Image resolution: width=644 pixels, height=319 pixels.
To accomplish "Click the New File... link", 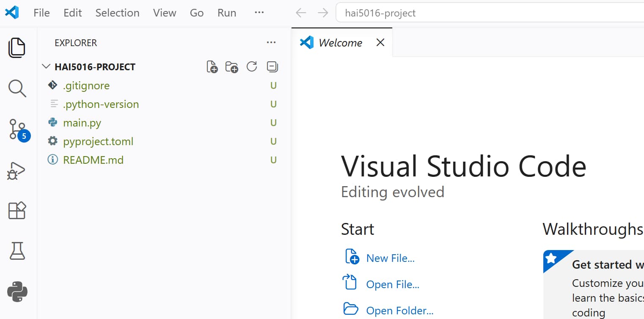I will coord(390,258).
